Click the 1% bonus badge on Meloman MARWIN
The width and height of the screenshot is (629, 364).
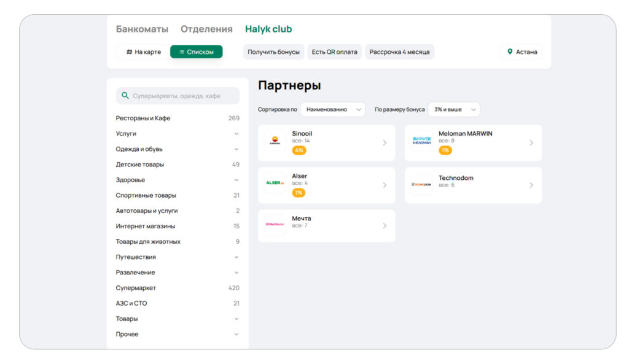[445, 150]
